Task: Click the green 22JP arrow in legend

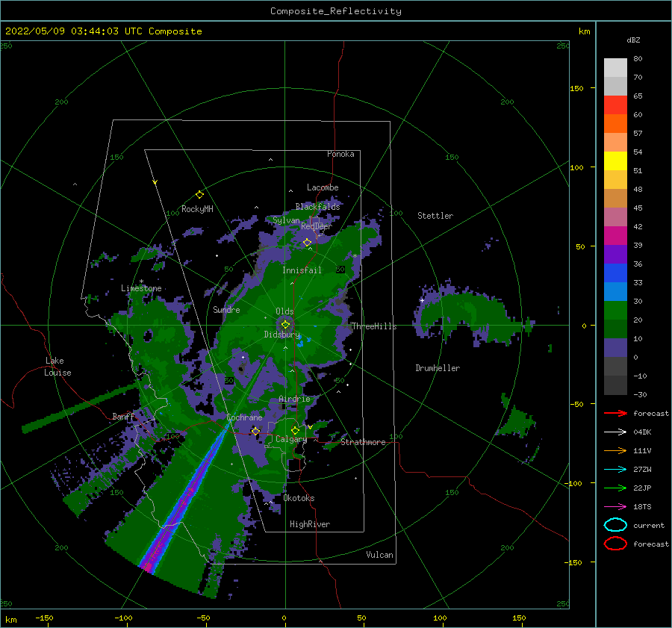Action: tap(615, 488)
